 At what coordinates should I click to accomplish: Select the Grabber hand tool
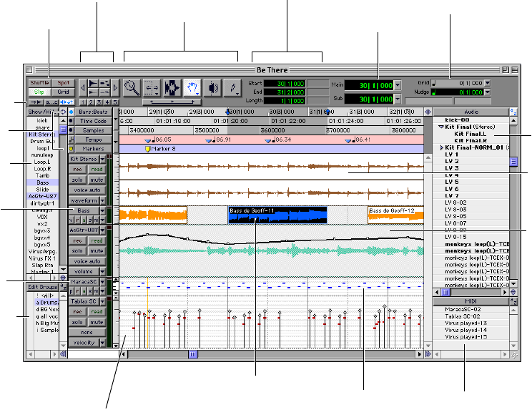click(192, 88)
